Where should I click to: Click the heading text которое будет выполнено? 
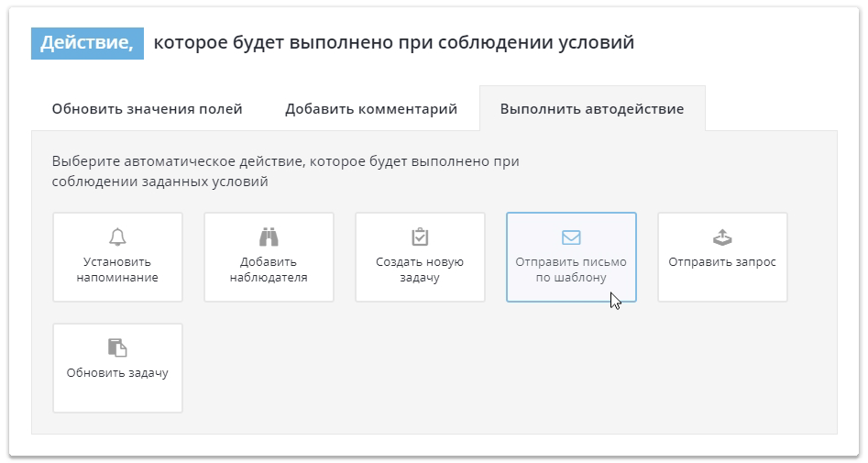pyautogui.click(x=393, y=43)
